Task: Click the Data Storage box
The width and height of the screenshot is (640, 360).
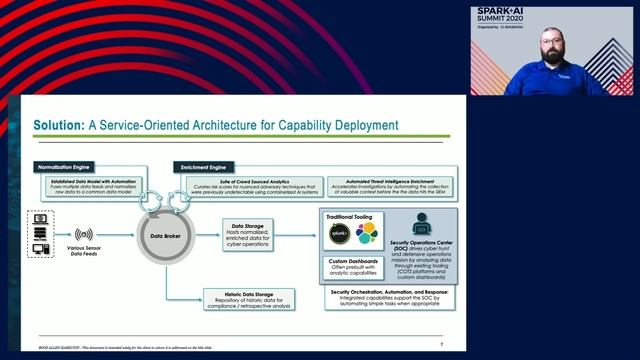Action: 248,235
